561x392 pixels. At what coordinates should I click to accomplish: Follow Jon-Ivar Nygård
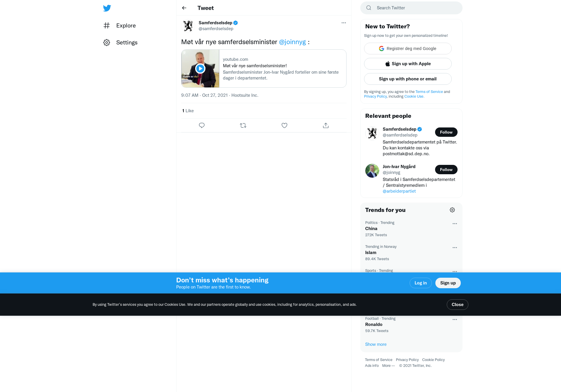pos(446,170)
